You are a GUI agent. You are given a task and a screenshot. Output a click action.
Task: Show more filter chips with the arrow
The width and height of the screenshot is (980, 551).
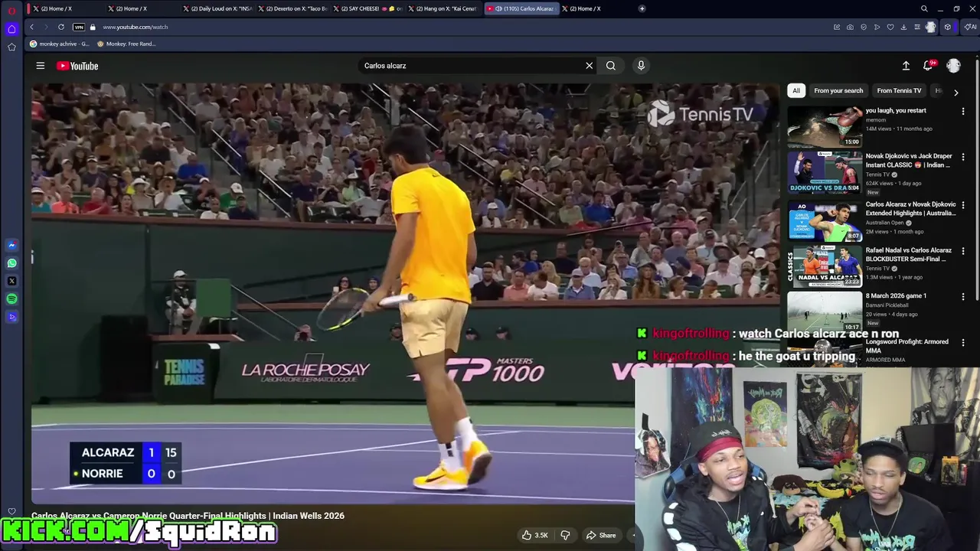[955, 92]
